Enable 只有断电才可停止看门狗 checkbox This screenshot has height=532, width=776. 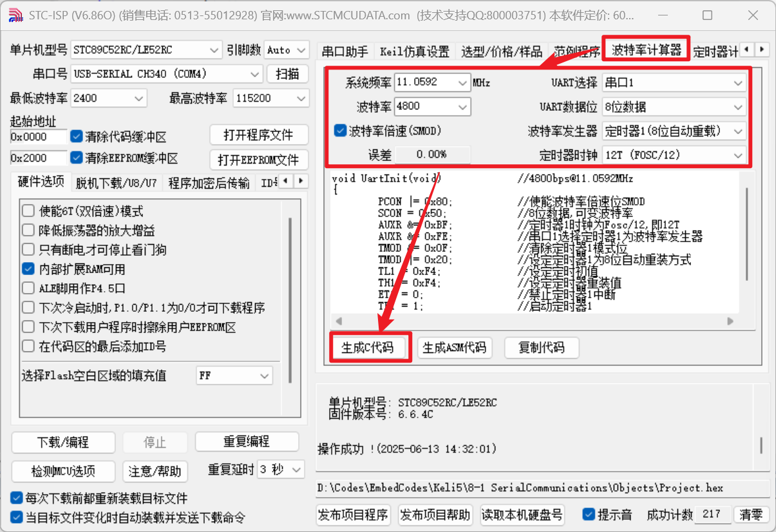[x=28, y=250]
